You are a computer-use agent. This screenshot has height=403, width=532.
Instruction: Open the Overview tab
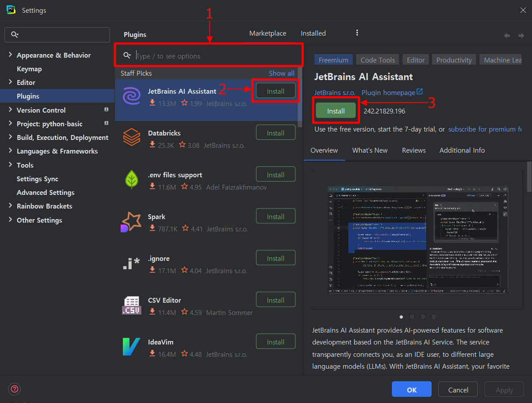pyautogui.click(x=324, y=150)
